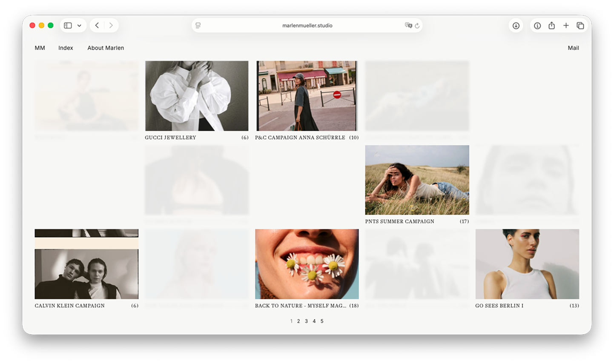The image size is (614, 364).
Task: Open the Index menu item
Action: [66, 48]
